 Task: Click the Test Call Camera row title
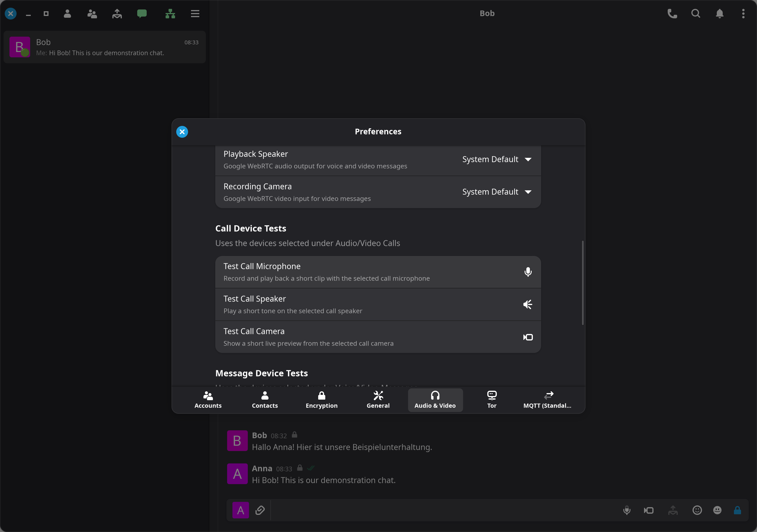pyautogui.click(x=254, y=331)
